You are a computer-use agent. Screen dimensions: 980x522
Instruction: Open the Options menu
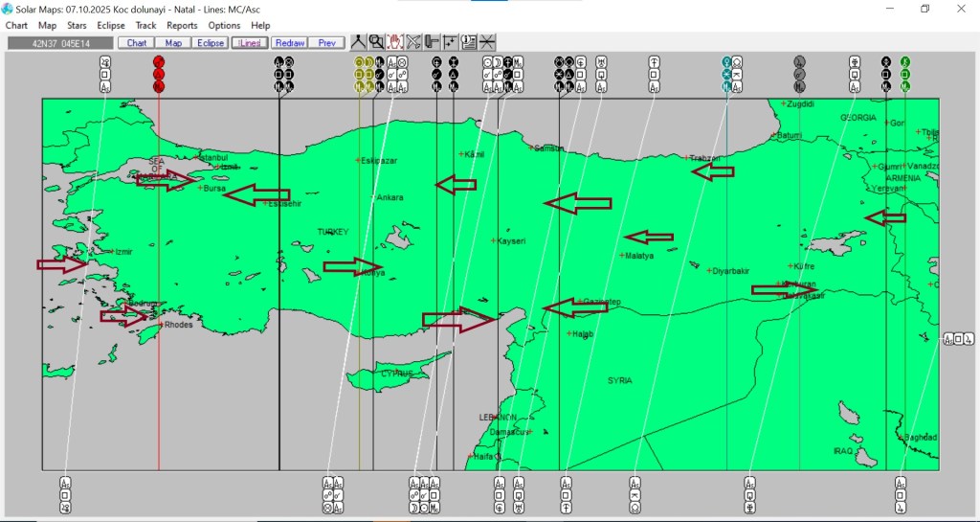[224, 25]
